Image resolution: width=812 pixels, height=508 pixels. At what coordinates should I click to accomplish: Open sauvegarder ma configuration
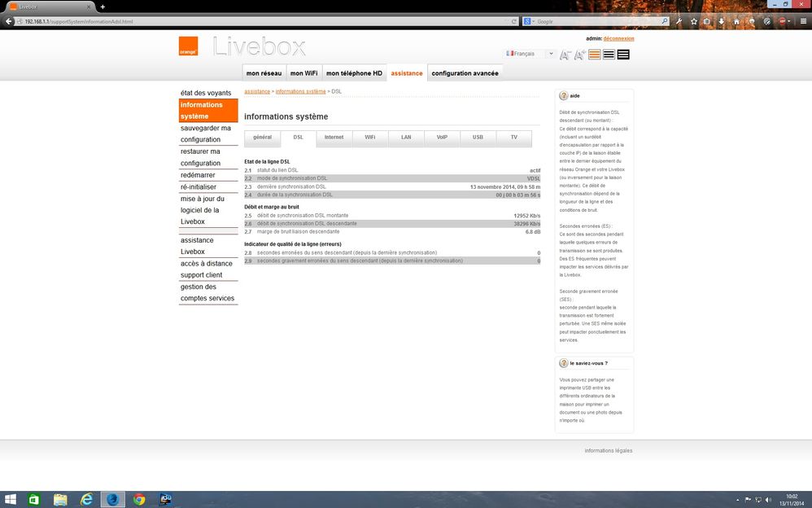click(208, 134)
